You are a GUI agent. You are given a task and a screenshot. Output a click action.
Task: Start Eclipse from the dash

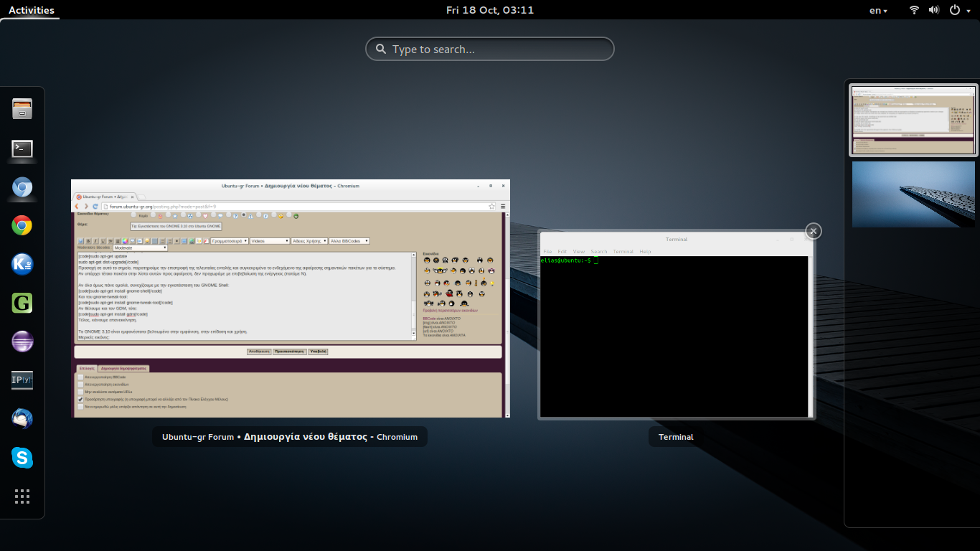tap(22, 342)
